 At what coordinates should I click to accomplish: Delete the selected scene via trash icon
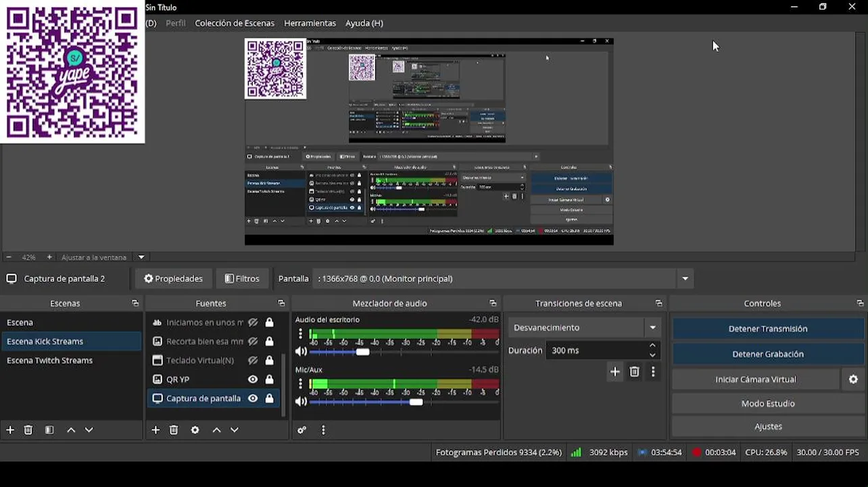click(x=28, y=430)
